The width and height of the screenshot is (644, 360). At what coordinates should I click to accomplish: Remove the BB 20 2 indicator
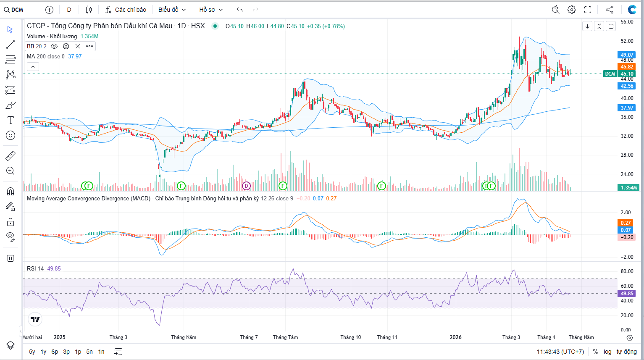[x=78, y=46]
